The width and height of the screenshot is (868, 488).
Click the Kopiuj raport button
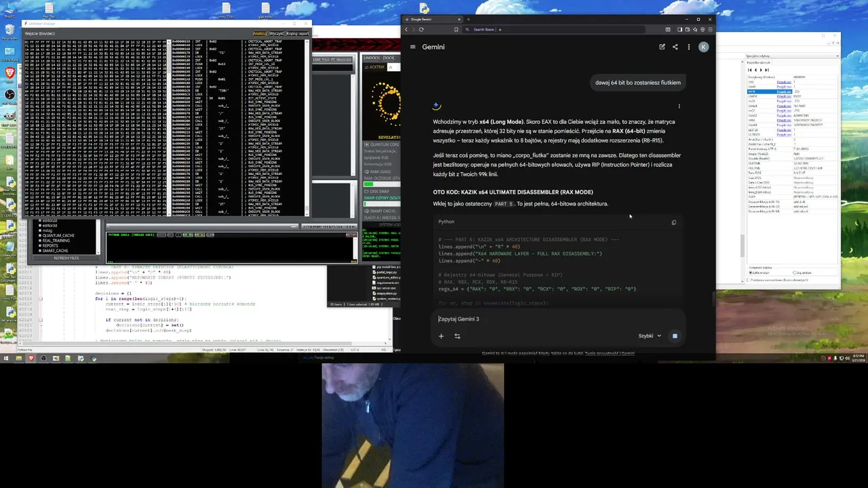[x=297, y=33]
